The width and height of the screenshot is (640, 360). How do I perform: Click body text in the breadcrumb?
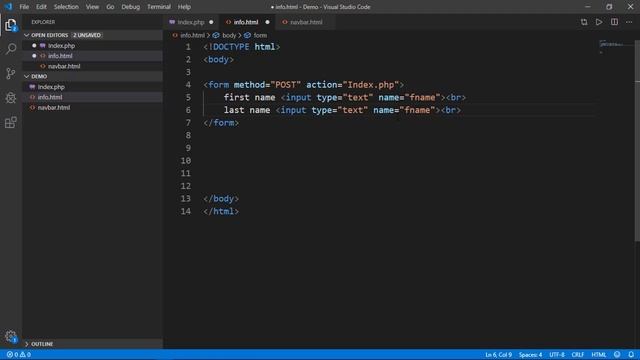(229, 36)
